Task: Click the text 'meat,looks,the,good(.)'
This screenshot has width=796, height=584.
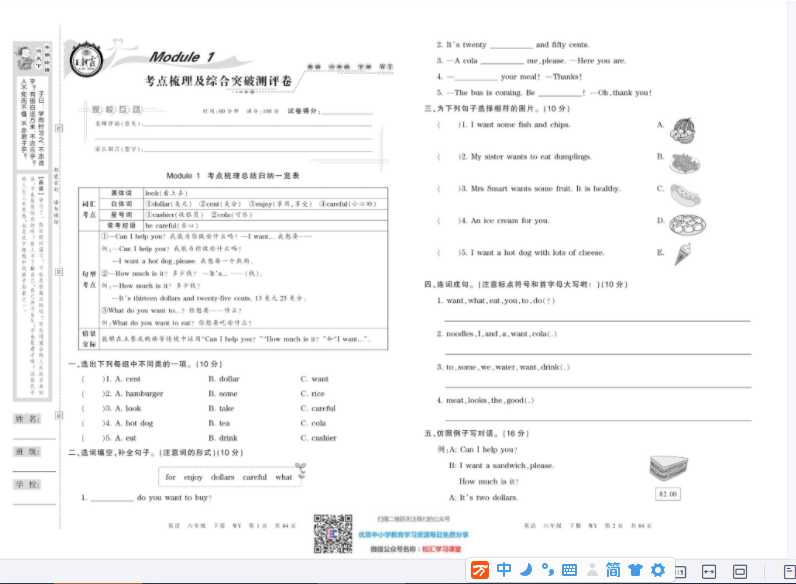Action: [490, 400]
